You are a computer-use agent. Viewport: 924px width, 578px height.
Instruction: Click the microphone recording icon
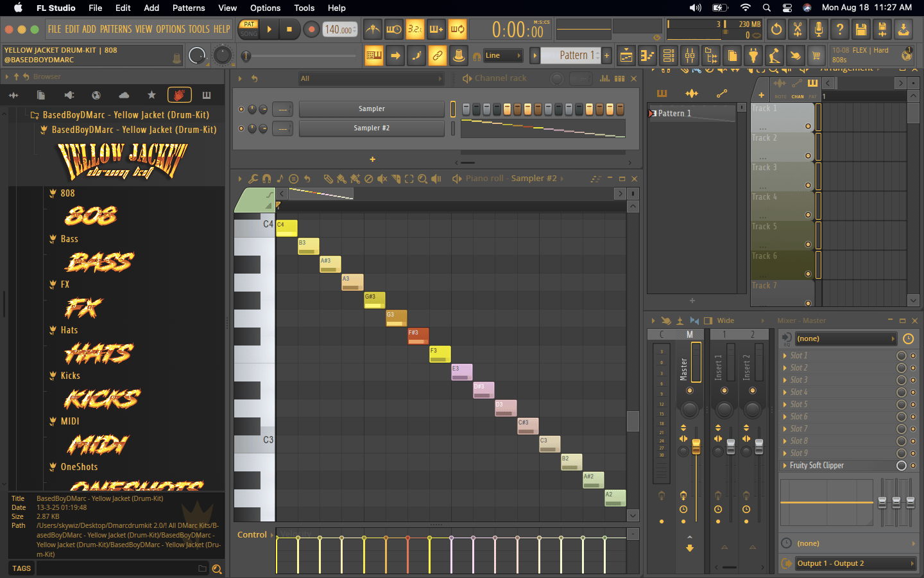click(818, 30)
